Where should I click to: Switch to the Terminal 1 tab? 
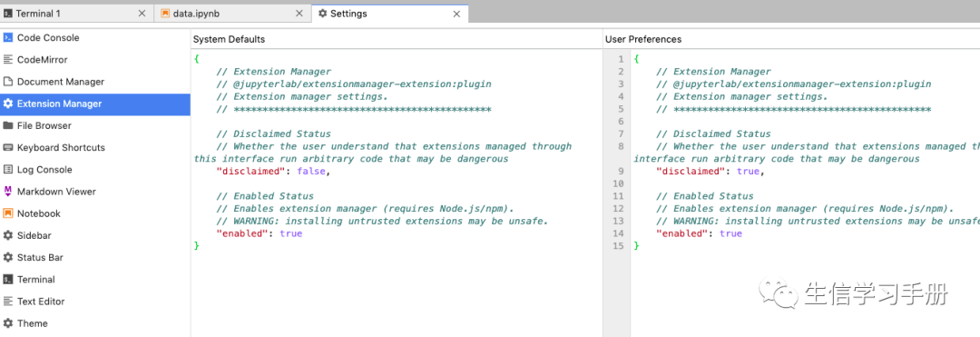(76, 13)
